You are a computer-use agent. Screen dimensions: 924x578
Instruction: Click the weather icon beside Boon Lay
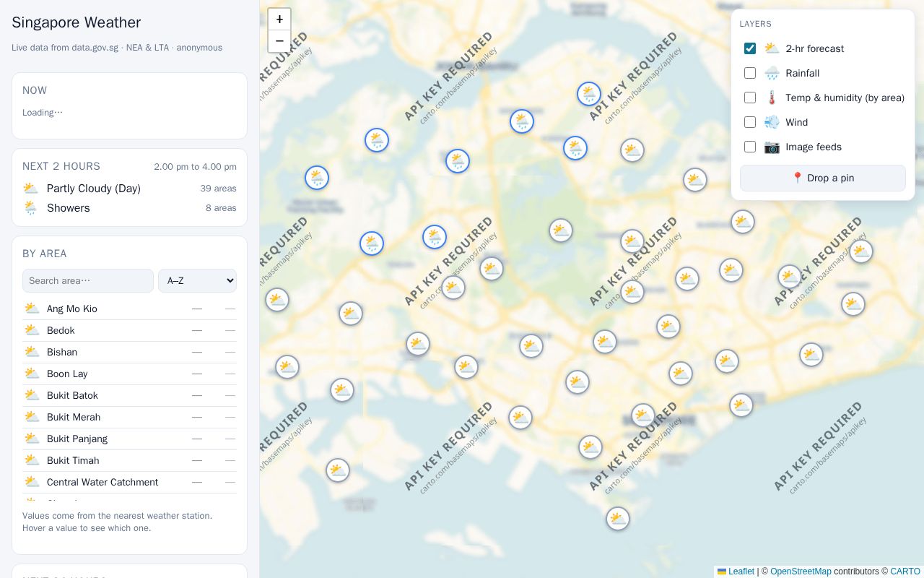coord(31,374)
